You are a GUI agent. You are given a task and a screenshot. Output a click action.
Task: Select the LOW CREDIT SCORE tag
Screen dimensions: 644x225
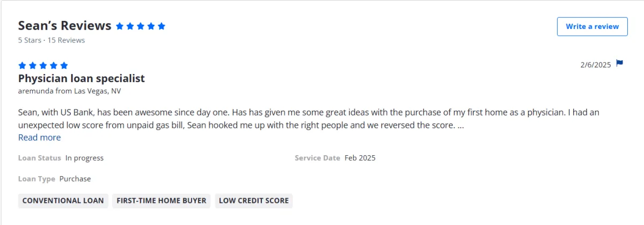(254, 201)
